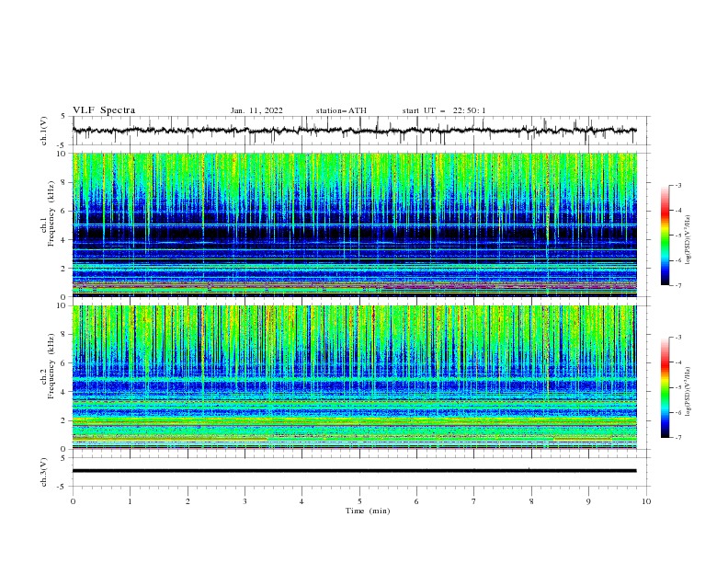Click the "ch.3(V)" axis label
This screenshot has width=728, height=563.
(x=44, y=472)
